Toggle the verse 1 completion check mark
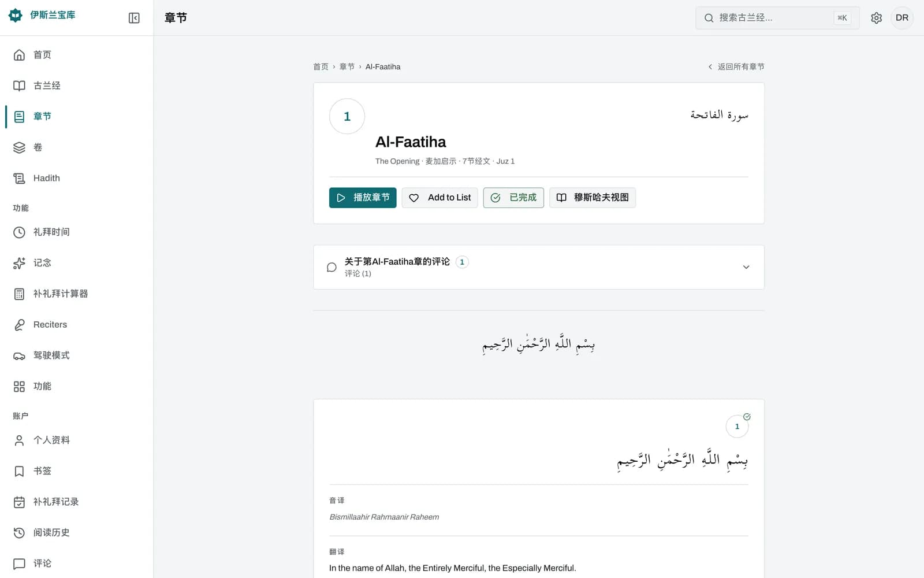 coord(747,417)
